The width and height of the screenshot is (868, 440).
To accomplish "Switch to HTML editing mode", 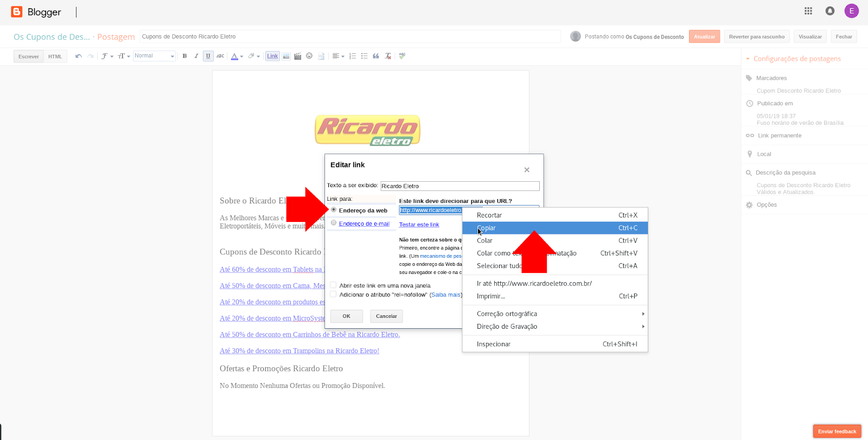I will [x=55, y=56].
